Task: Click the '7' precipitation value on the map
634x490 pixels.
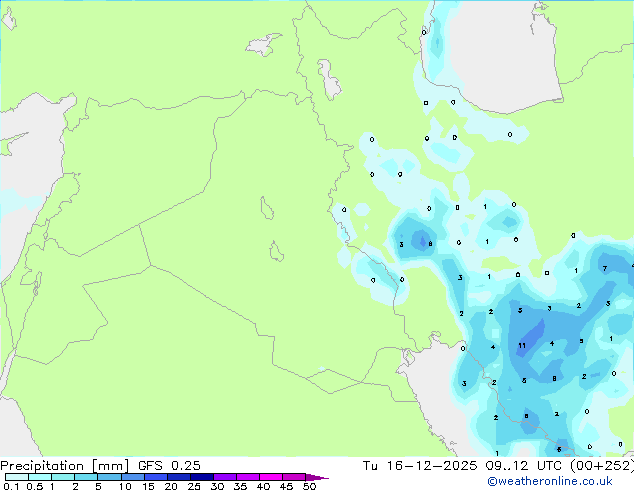Action: click(x=605, y=268)
